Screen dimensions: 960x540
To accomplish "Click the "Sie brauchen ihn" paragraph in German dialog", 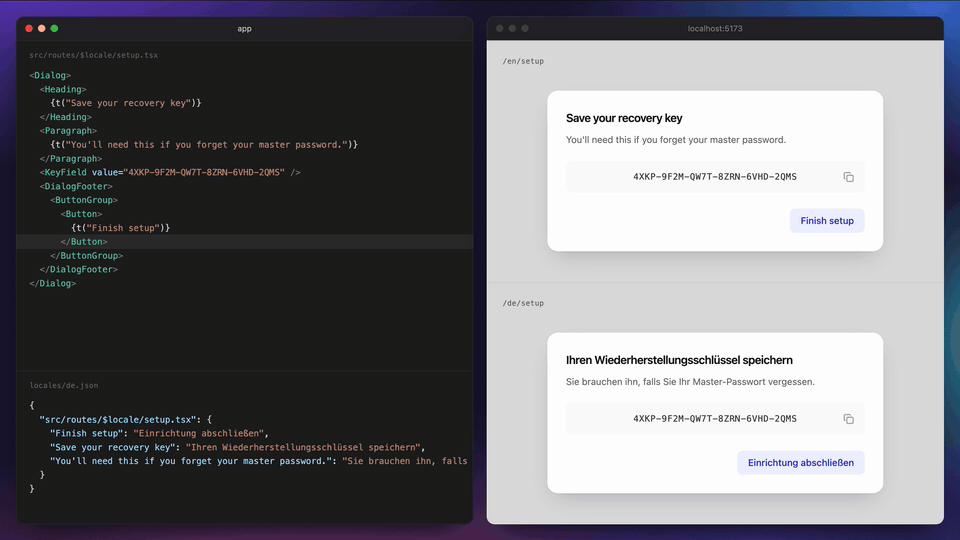I will point(690,381).
